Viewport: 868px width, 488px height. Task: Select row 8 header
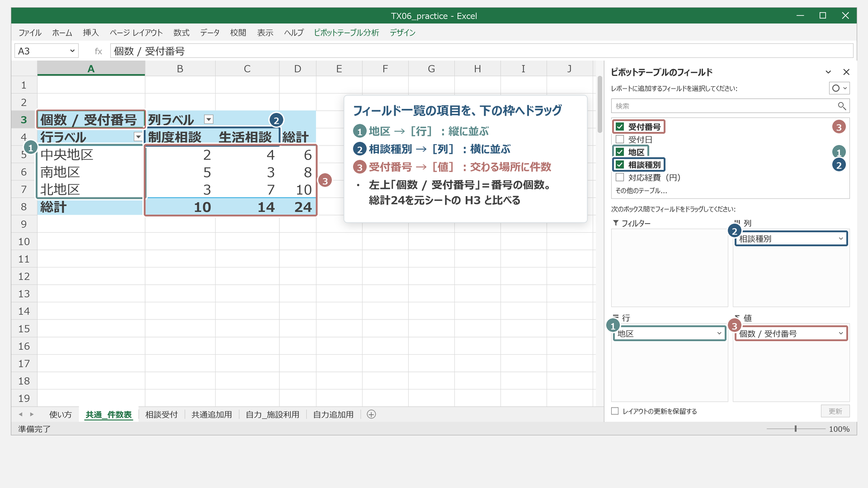pos(24,207)
